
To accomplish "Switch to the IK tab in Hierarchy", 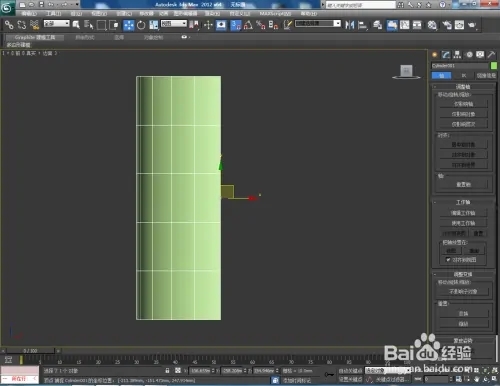I will [x=464, y=75].
